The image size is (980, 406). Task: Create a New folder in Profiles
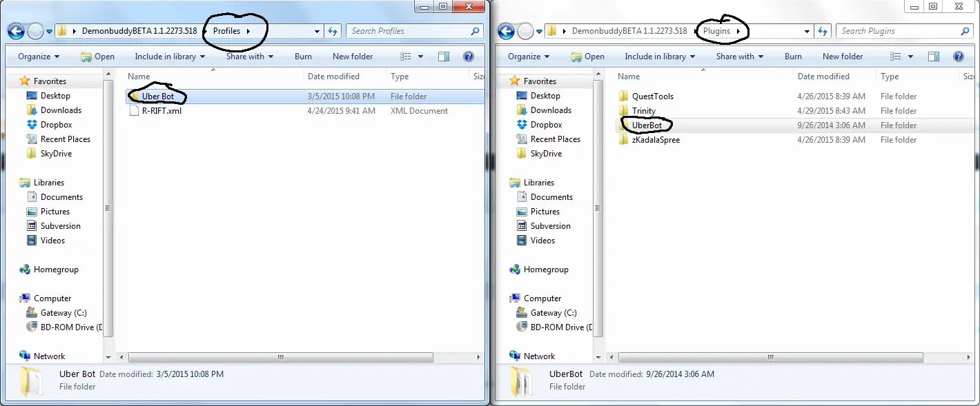click(x=353, y=57)
